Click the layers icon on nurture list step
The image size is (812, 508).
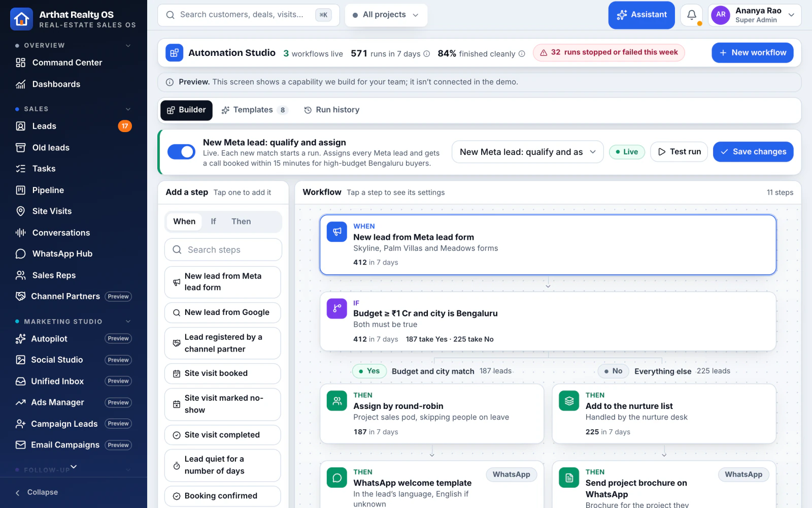pyautogui.click(x=569, y=400)
